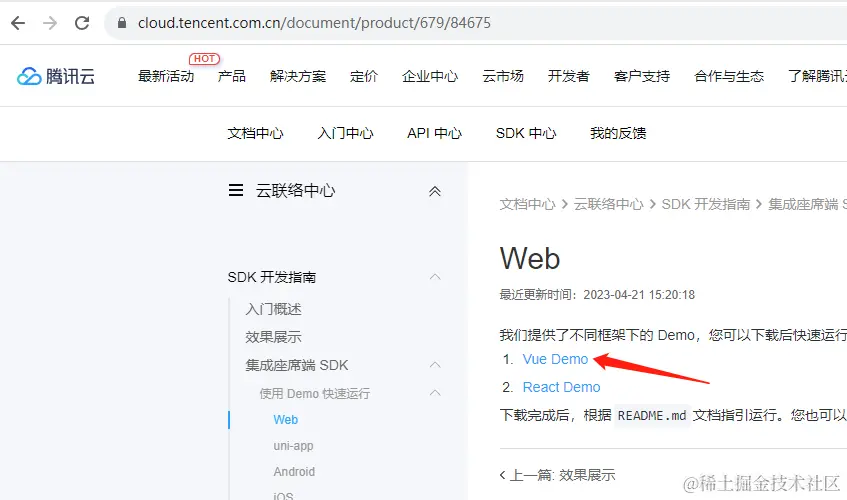Click the padlock site security icon
Viewport: 847px width, 500px height.
click(122, 23)
